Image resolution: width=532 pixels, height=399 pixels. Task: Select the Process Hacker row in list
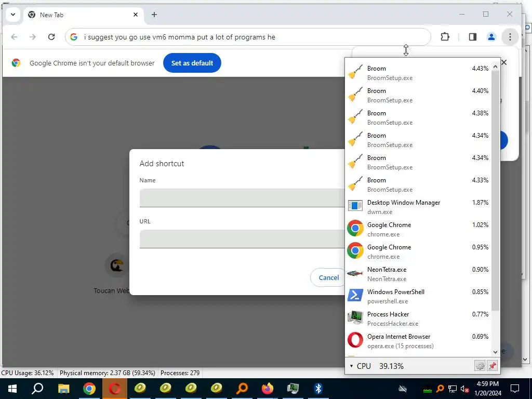418,318
